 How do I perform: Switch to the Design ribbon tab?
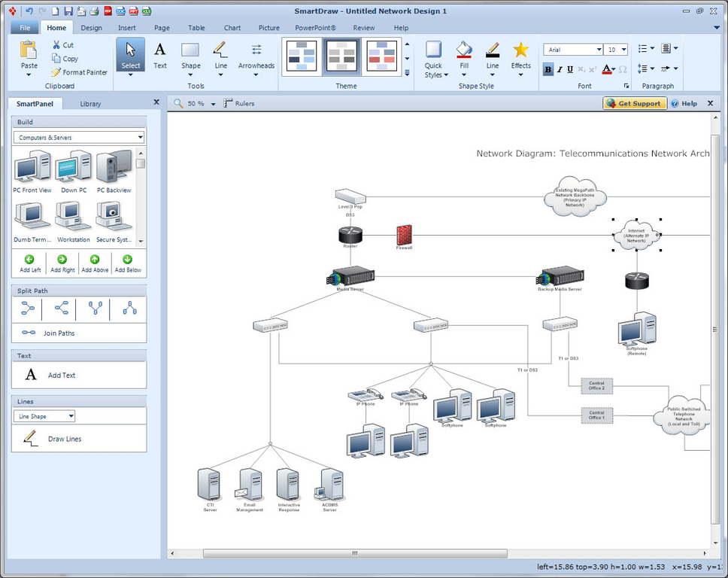pos(91,27)
